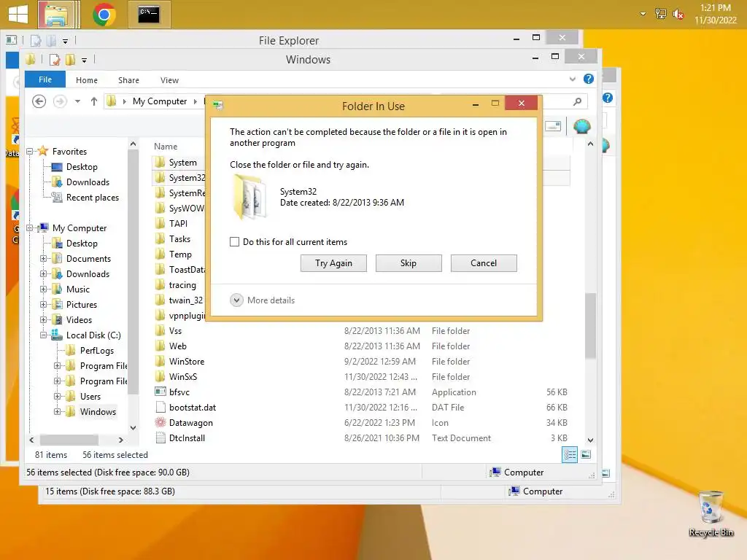Collapse the Local Disk (C:) node

43,335
